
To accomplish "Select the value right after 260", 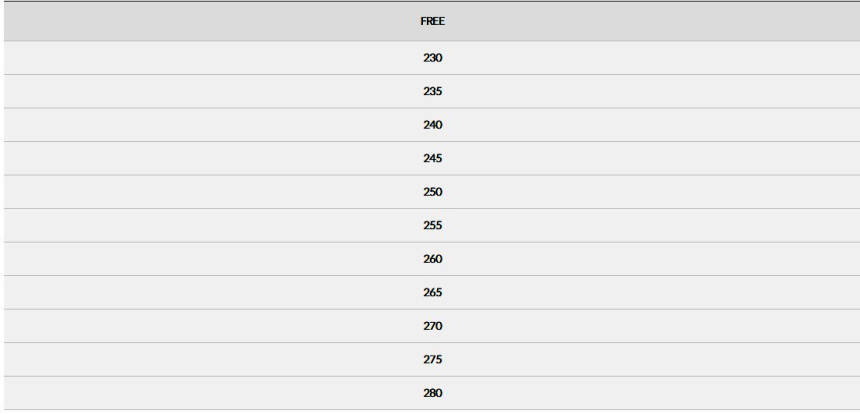I will [x=432, y=293].
